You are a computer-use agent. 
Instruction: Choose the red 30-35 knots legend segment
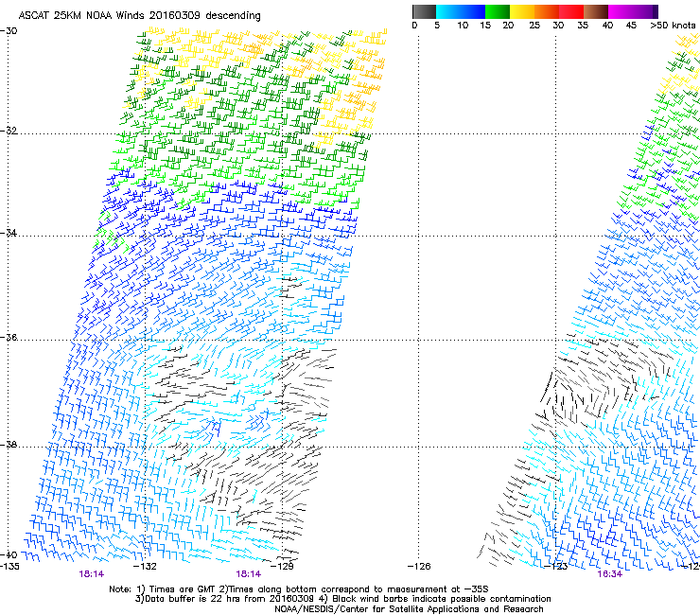pos(571,11)
